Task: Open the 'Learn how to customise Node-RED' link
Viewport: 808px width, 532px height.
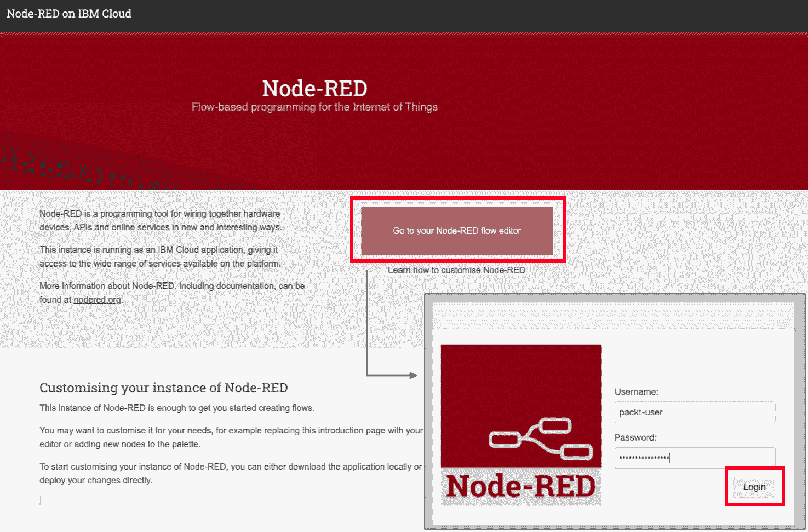Action: click(x=456, y=270)
